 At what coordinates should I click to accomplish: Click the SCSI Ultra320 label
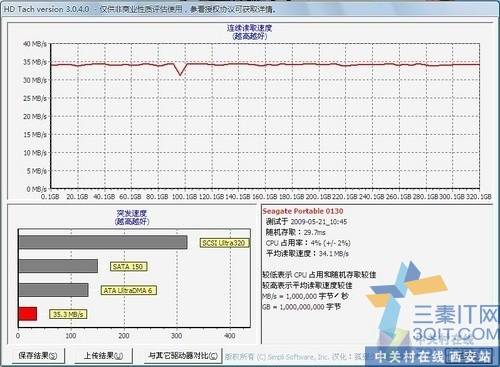[224, 243]
